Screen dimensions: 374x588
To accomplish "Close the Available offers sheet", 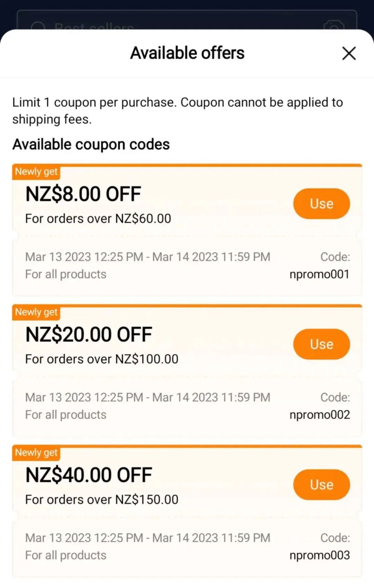I will click(349, 53).
